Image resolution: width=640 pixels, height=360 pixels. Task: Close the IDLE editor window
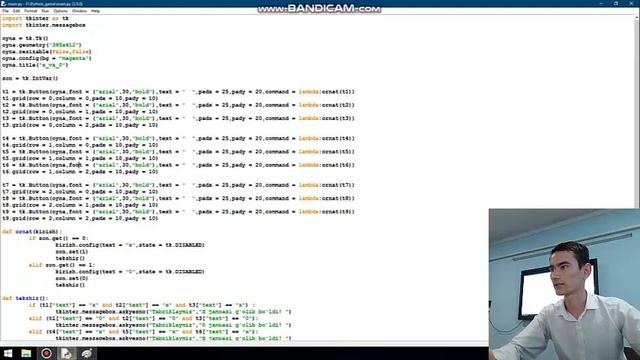[x=631, y=3]
